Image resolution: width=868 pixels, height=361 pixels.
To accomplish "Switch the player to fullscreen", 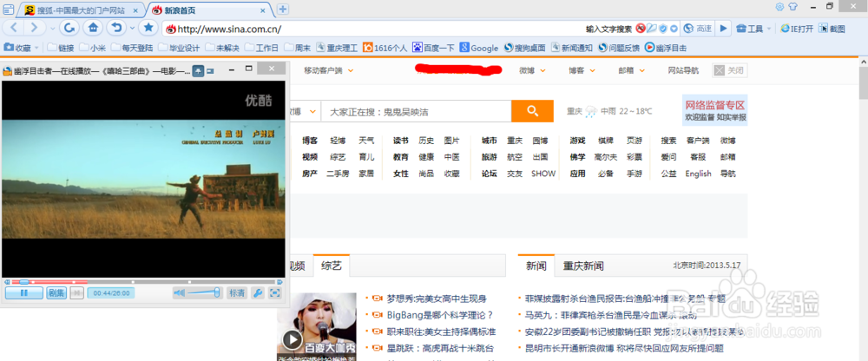I will (274, 293).
